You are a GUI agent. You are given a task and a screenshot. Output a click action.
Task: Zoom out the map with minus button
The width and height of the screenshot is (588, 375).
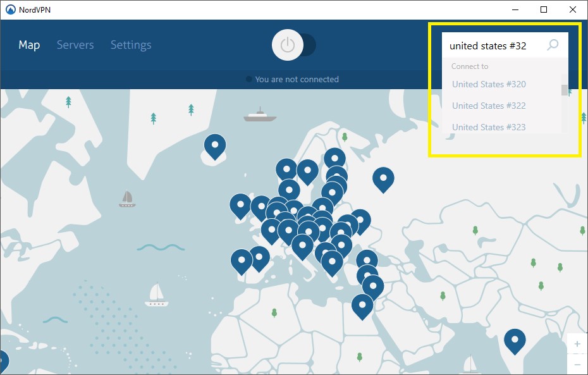577,364
